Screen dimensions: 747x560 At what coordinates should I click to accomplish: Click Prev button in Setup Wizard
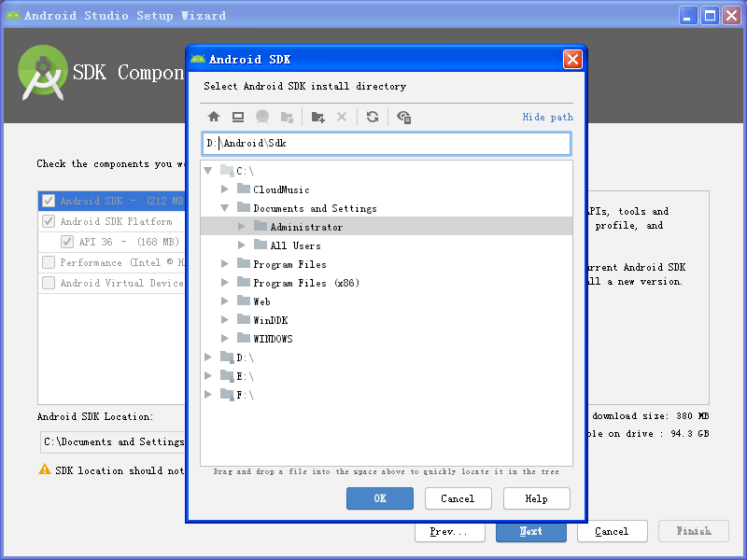click(x=450, y=532)
